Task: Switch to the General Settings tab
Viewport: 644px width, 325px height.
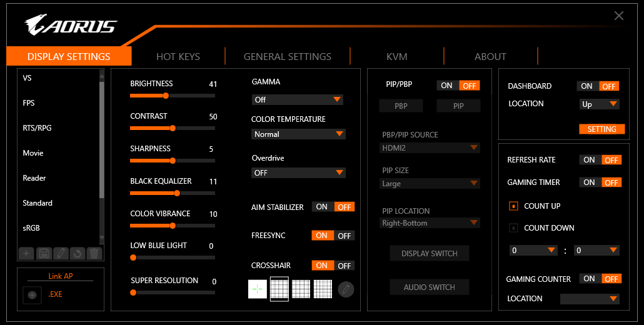Action: (288, 57)
